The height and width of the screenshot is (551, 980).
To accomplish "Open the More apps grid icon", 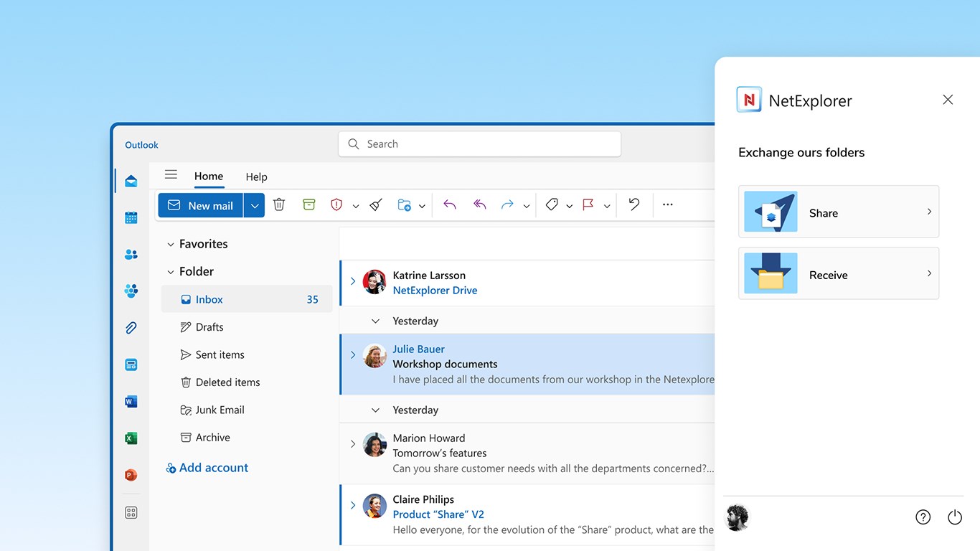I will pos(131,512).
